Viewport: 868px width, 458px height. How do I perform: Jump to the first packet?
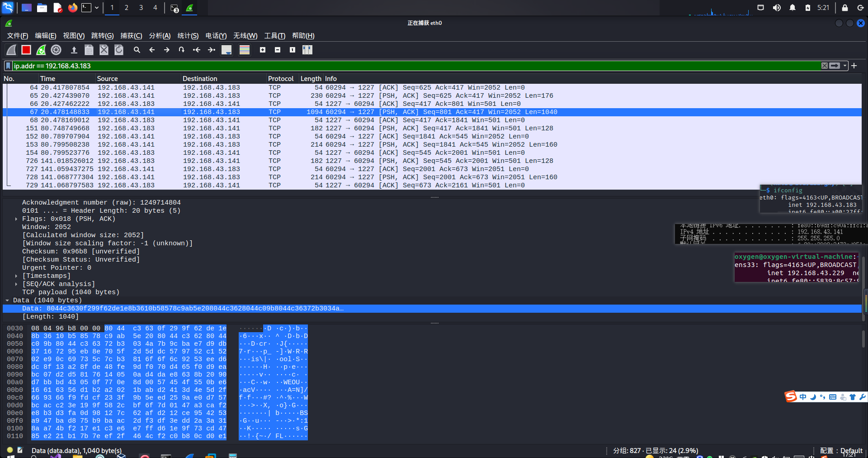197,50
